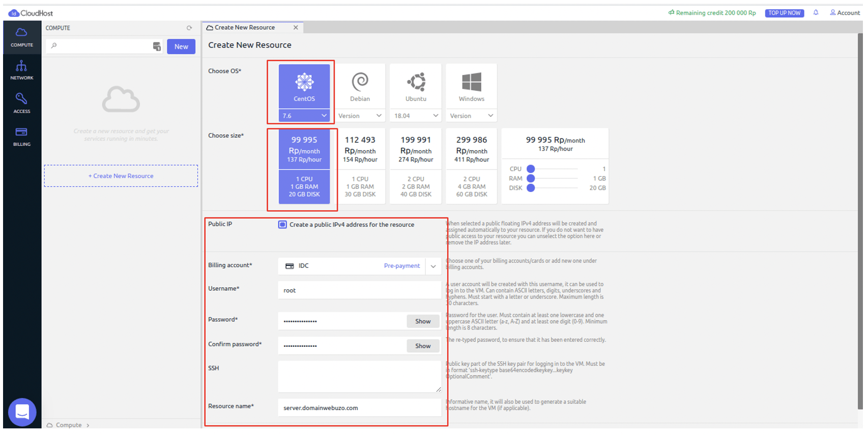Close the Create New Resource tab
Viewport: 868px width, 435px height.
tap(296, 28)
